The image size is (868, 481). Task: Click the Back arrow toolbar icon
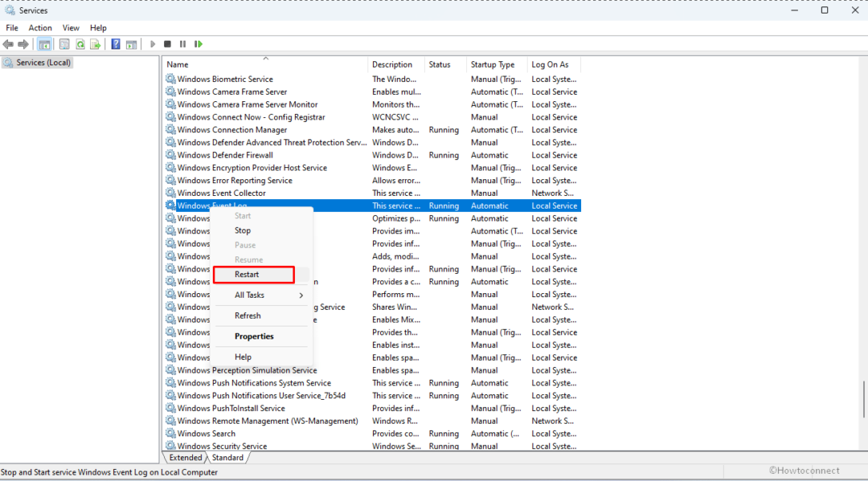pos(8,45)
